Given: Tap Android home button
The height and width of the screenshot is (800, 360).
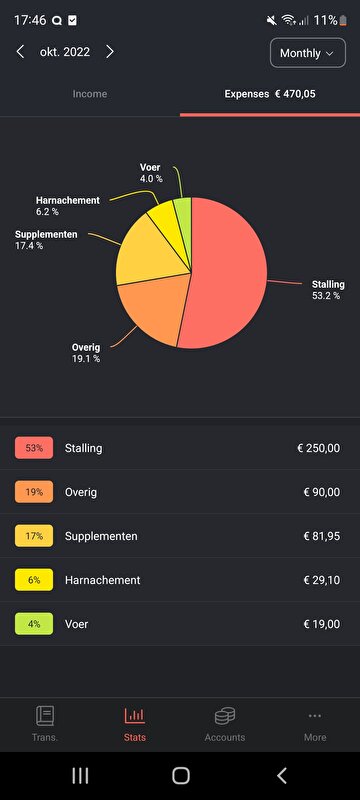Looking at the screenshot, I should pos(181,776).
